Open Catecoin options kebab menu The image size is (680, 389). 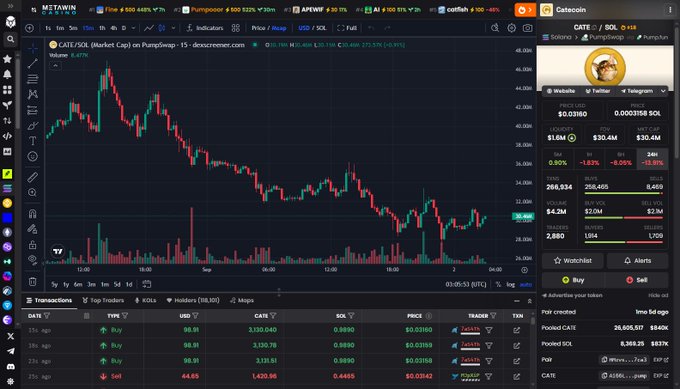pyautogui.click(x=670, y=10)
